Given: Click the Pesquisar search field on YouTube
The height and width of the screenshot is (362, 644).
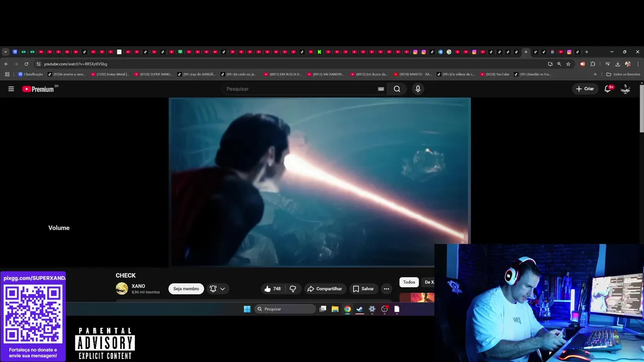Looking at the screenshot, I should tap(299, 89).
